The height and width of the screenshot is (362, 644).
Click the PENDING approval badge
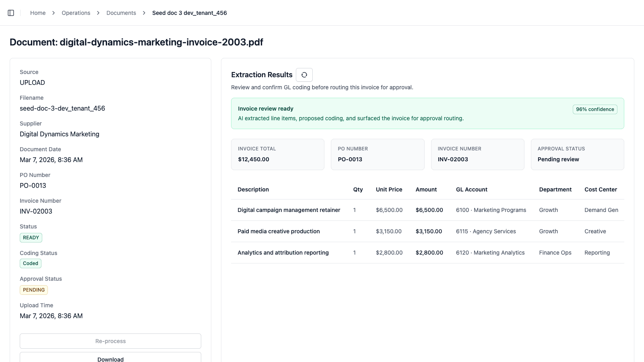click(33, 290)
